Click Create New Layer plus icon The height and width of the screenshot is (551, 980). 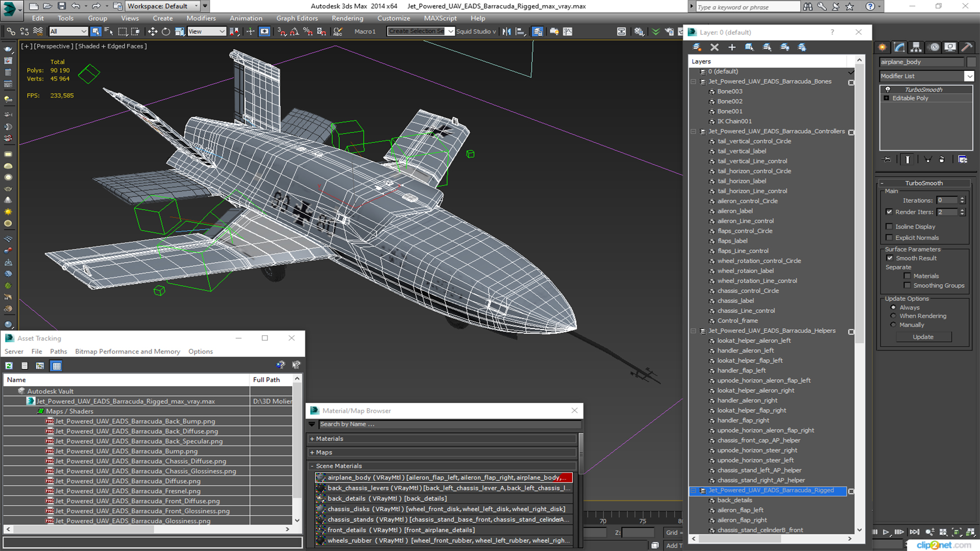(x=731, y=47)
